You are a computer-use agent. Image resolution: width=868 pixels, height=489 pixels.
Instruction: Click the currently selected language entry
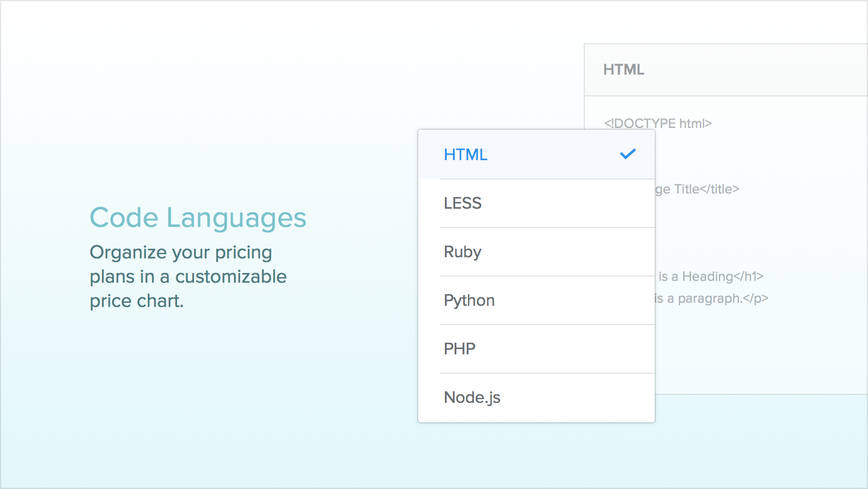pos(466,154)
